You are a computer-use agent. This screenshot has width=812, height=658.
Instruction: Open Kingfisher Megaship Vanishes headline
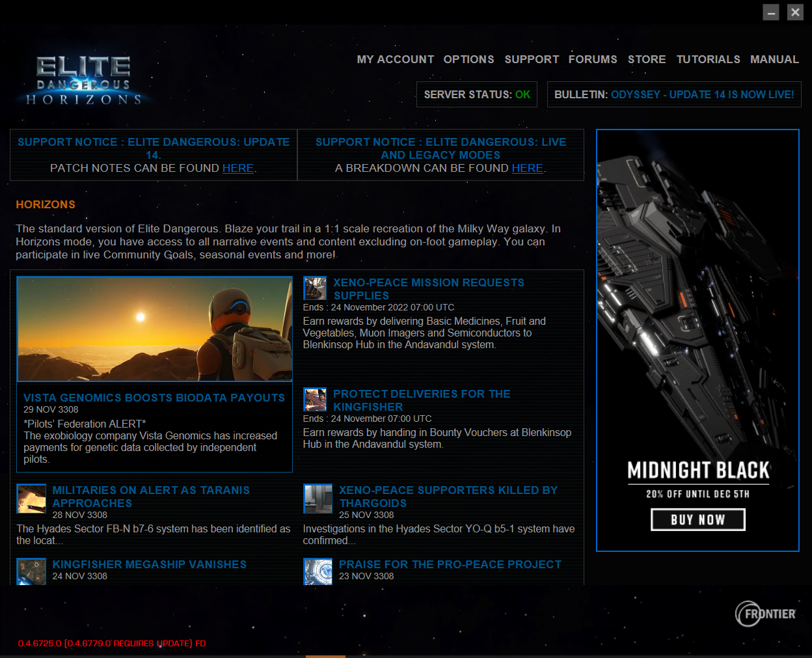coord(150,564)
